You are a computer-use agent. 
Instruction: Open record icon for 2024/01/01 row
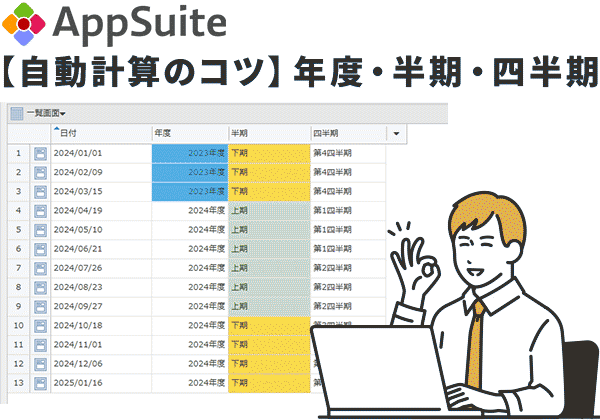pos(40,153)
